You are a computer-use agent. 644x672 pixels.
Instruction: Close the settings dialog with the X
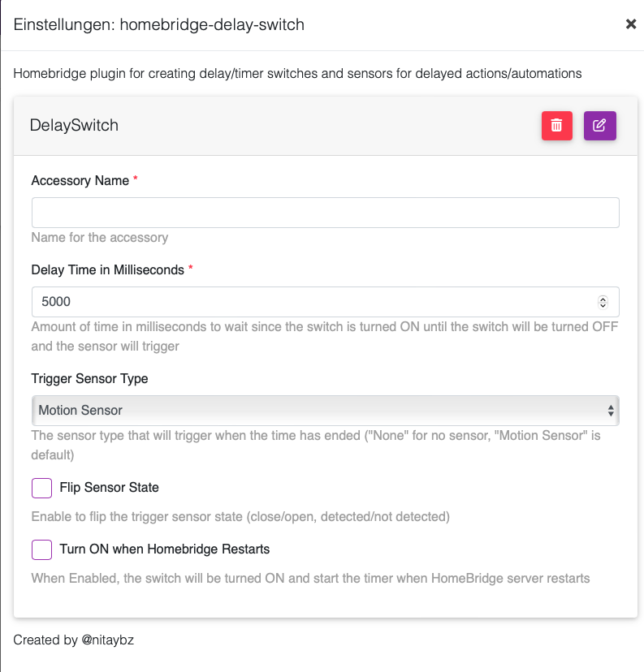[630, 24]
